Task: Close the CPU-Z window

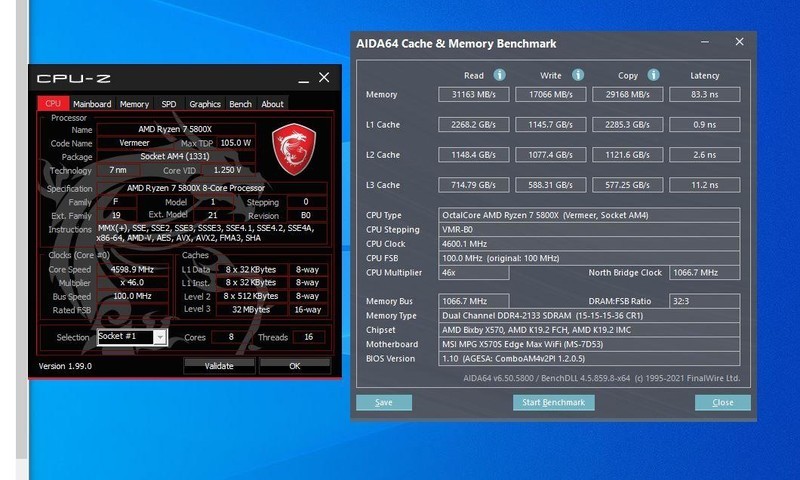Action: pyautogui.click(x=324, y=78)
